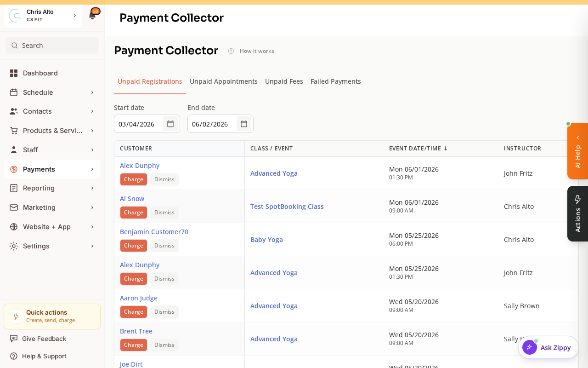Click the Reporting document icon
Viewport: 588px width, 368px height.
click(x=14, y=188)
